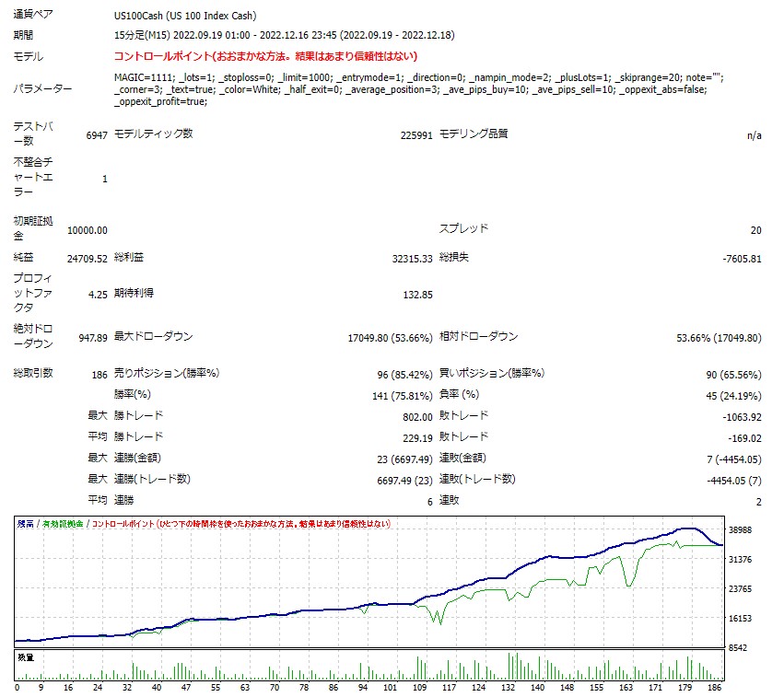The height and width of the screenshot is (697, 784).
Task: Click the chart axis value 23765
Action: click(740, 589)
